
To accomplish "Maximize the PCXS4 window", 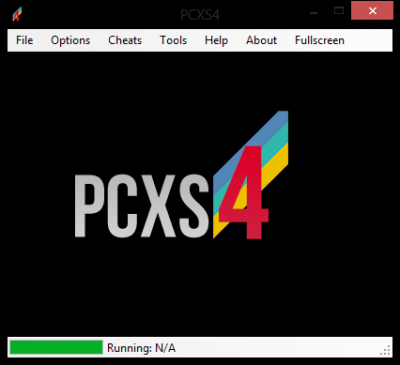I will 339,11.
